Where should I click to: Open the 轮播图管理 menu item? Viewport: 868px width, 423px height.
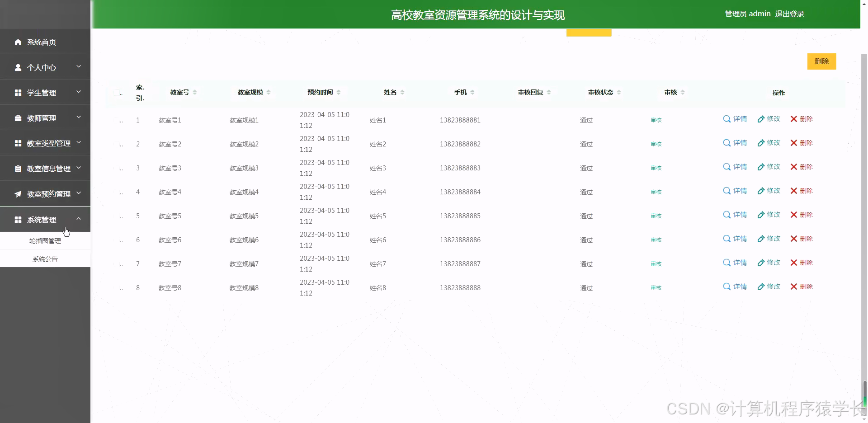pyautogui.click(x=45, y=240)
